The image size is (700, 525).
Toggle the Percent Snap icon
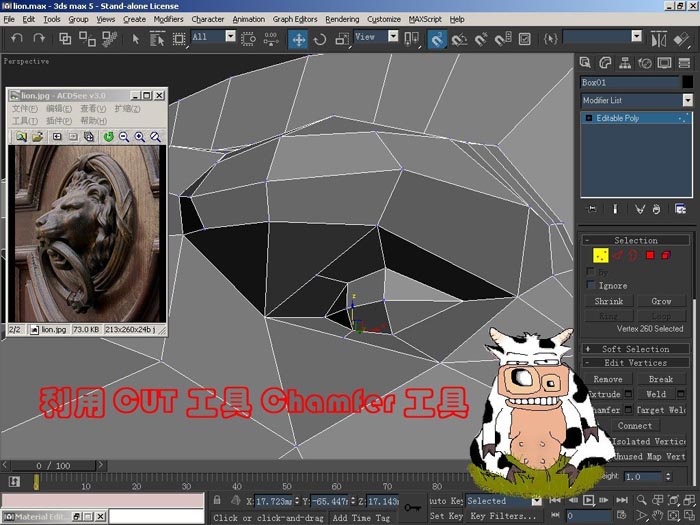coord(480,39)
